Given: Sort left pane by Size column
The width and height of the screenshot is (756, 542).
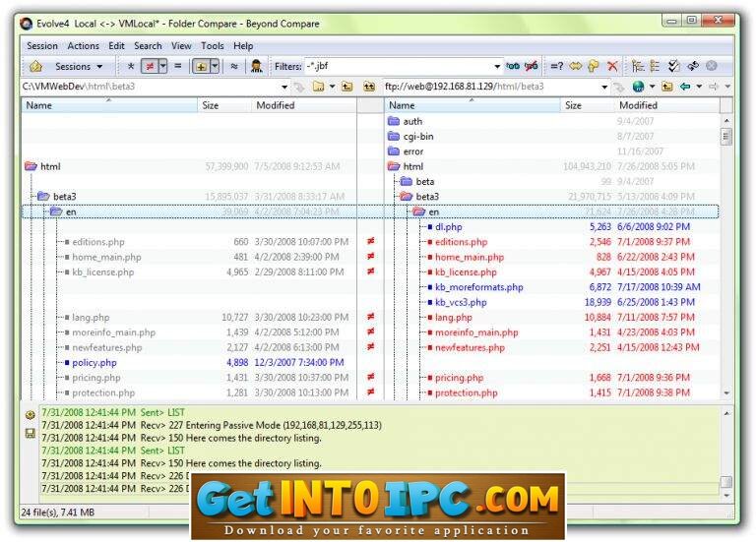Looking at the screenshot, I should click(x=224, y=105).
